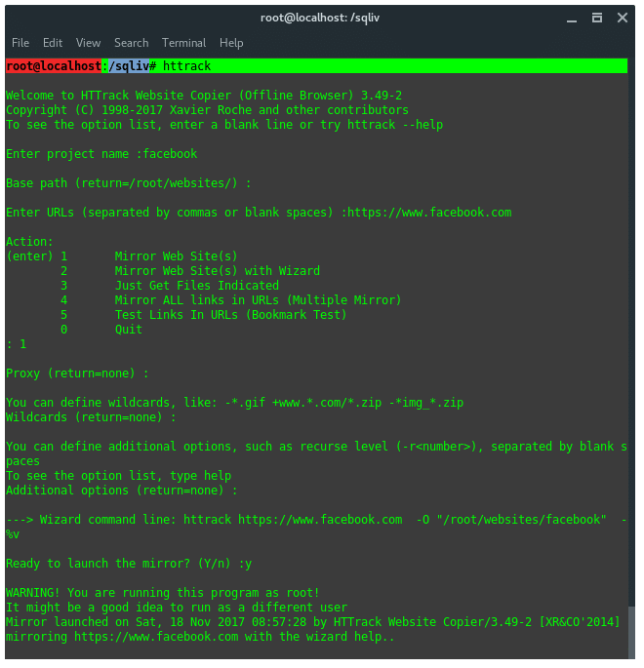This screenshot has width=644, height=668.
Task: Click 'Mirror ALL links in URLs' option
Action: coord(258,300)
